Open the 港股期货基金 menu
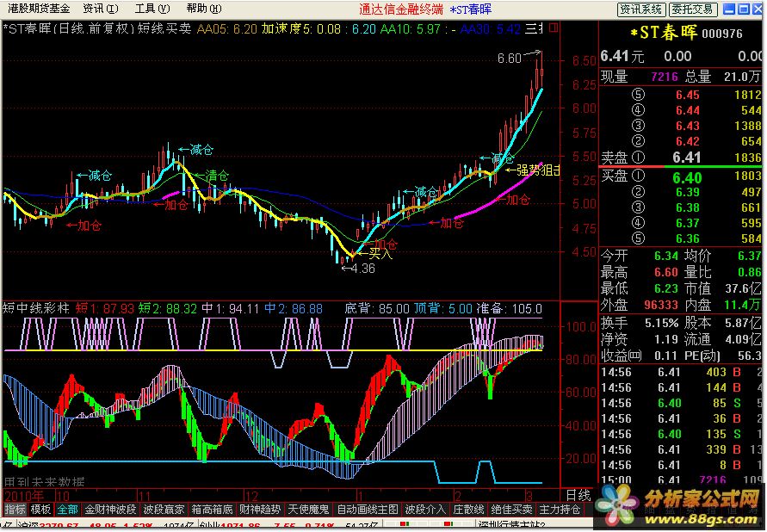 coord(39,9)
